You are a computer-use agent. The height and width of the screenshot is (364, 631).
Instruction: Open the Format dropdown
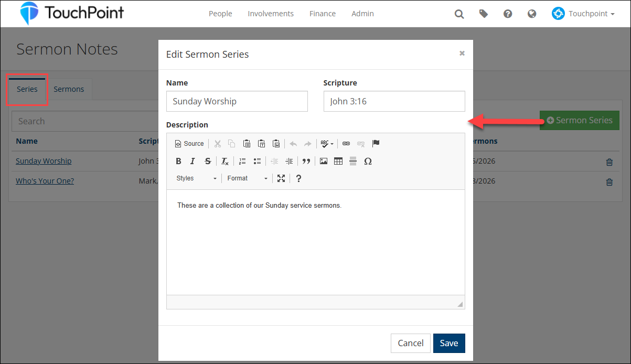pyautogui.click(x=247, y=178)
